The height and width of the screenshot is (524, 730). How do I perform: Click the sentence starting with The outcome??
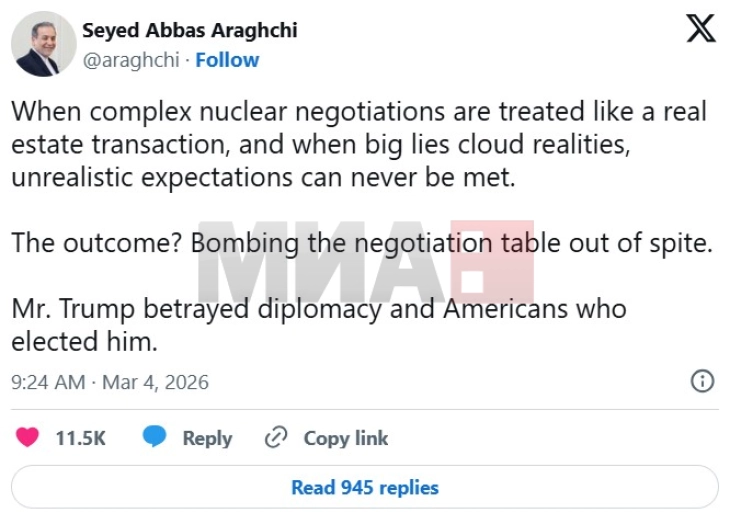click(x=361, y=243)
